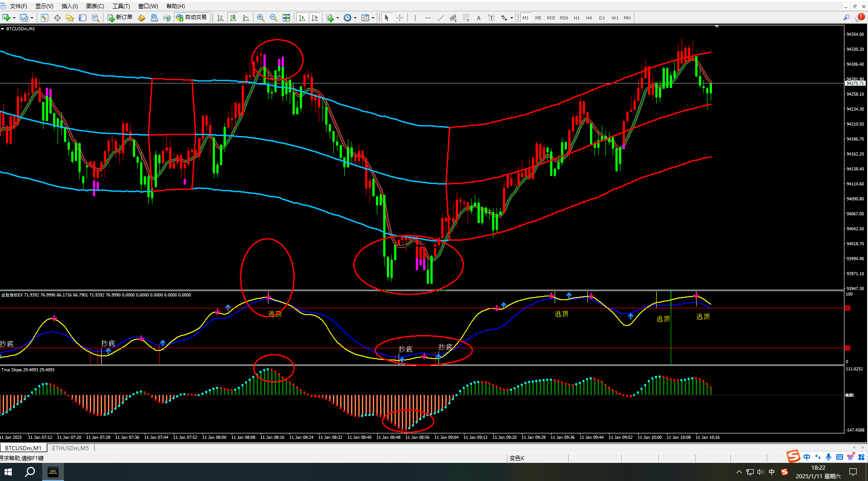The image size is (868, 481).
Task: Switch to H4 timeframe
Action: tap(589, 18)
